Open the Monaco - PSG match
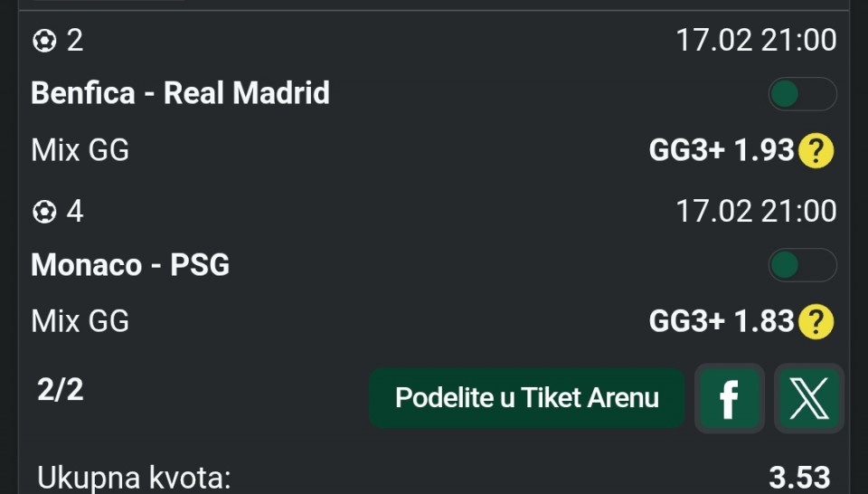Viewport: 868px width, 494px height. [x=130, y=265]
